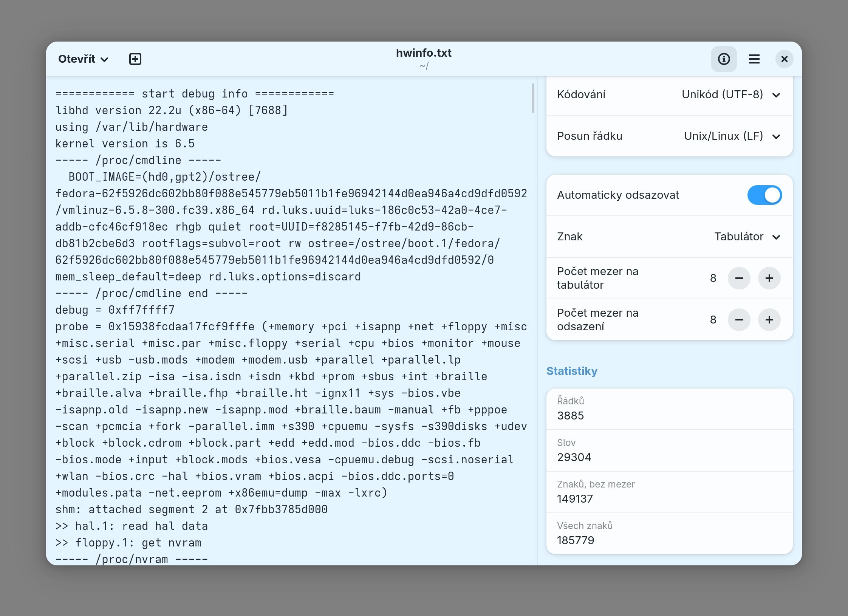Disable Automaticky odsazovat switch
848x616 pixels.
click(x=764, y=195)
